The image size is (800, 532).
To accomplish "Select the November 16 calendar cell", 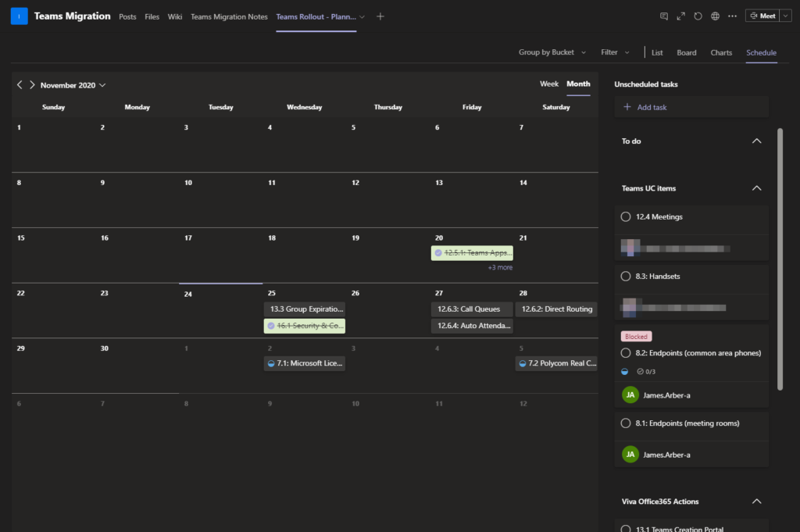I will pyautogui.click(x=137, y=255).
